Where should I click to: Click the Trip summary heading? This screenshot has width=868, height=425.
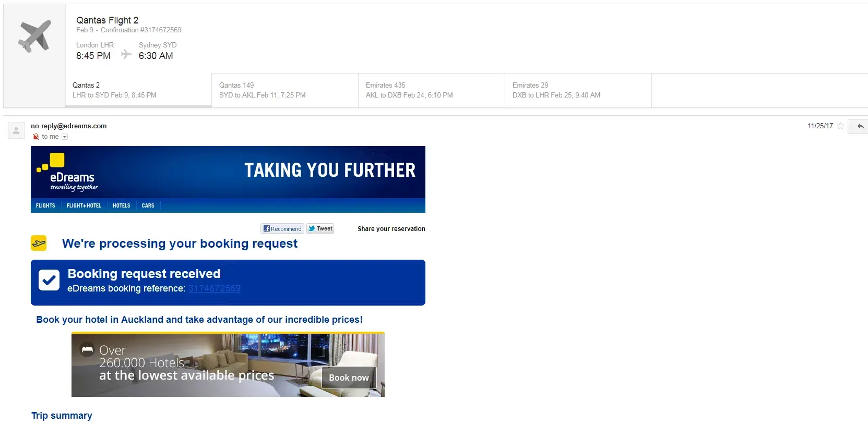(62, 416)
